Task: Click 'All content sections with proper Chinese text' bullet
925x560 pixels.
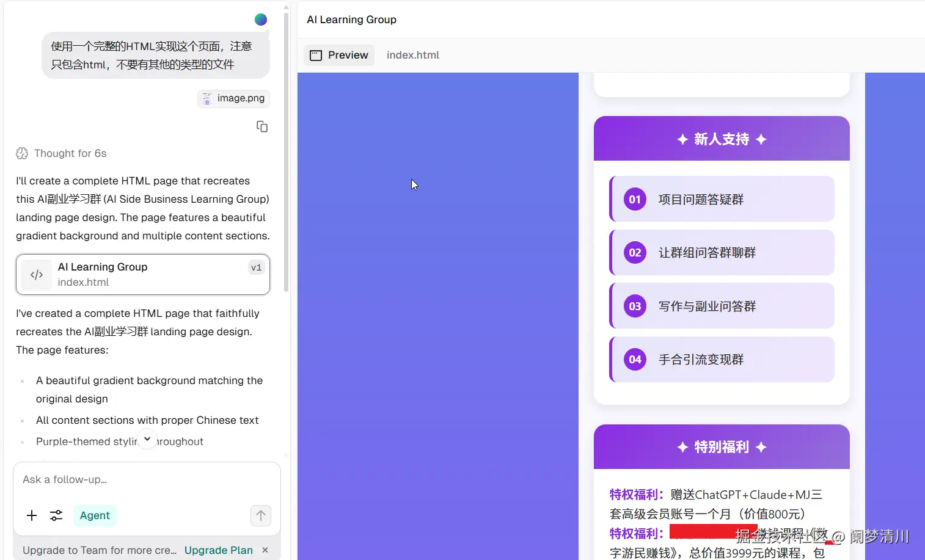Action: point(147,420)
